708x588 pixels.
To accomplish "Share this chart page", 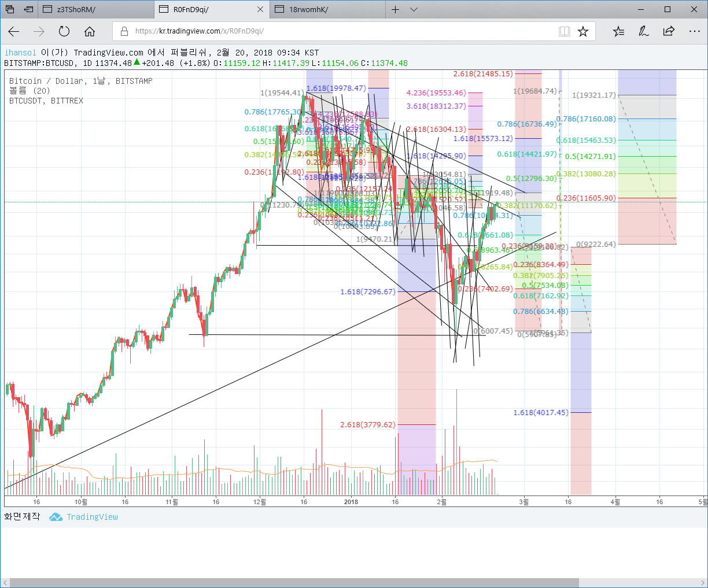I will click(x=669, y=31).
